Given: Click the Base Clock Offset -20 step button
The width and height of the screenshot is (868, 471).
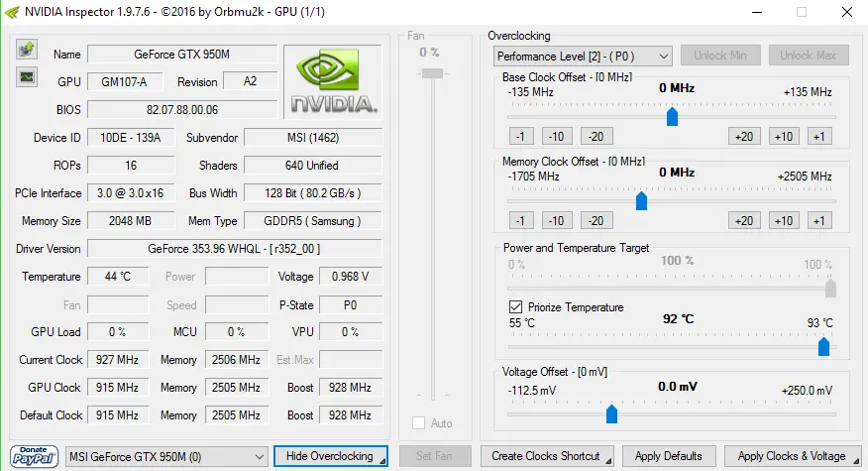Looking at the screenshot, I should [596, 136].
